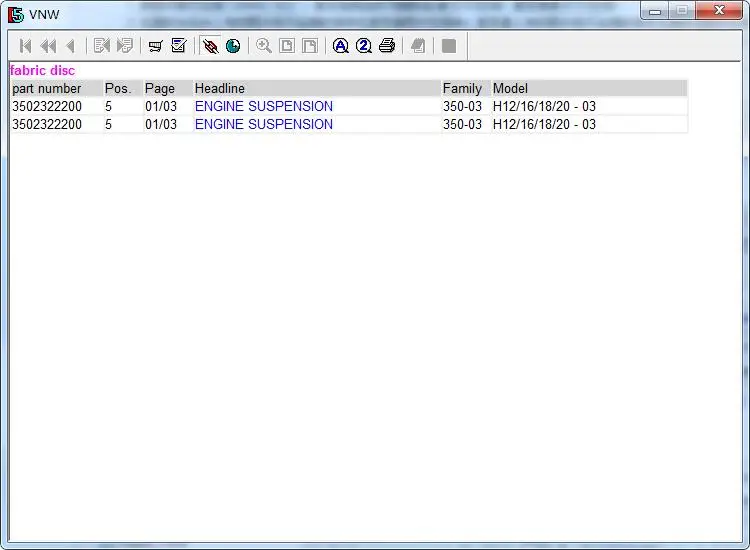Viewport: 750px width, 550px height.
Task: Click model H12/16/18/20 - 03 in first row
Action: pos(544,106)
